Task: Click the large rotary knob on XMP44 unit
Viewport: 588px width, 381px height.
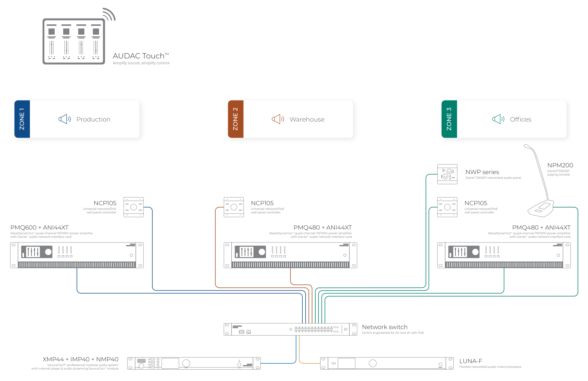Action: 186,363
